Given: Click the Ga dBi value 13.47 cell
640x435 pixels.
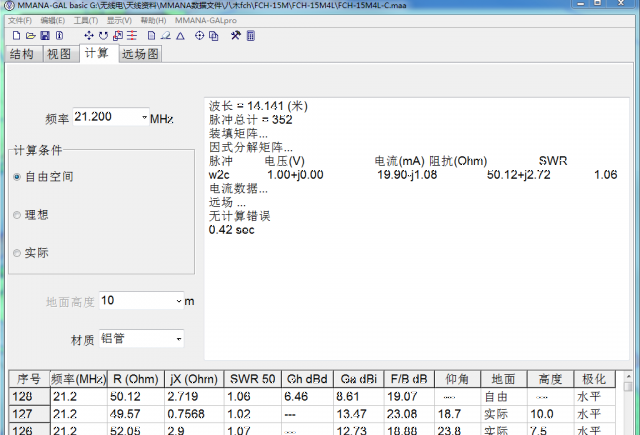Looking at the screenshot, I should coord(359,414).
